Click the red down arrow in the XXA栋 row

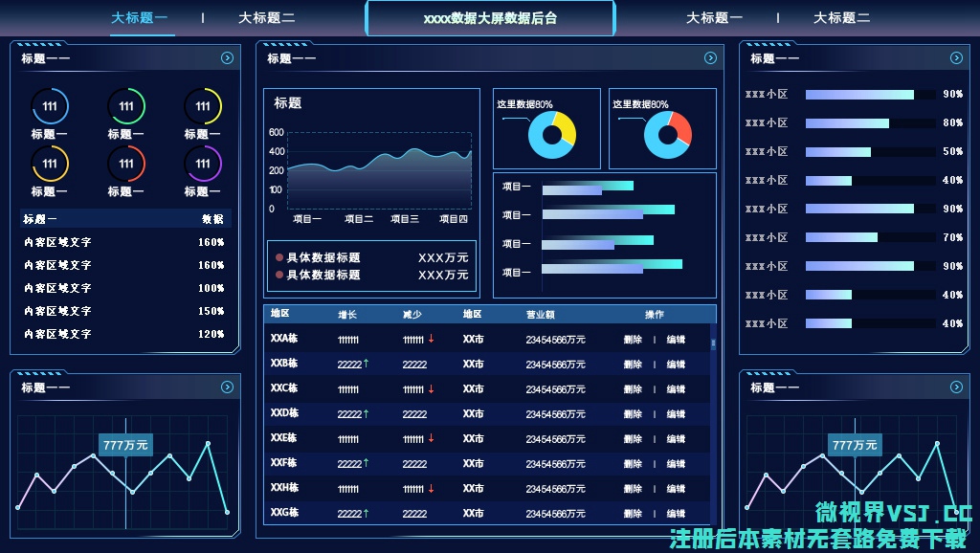click(432, 339)
